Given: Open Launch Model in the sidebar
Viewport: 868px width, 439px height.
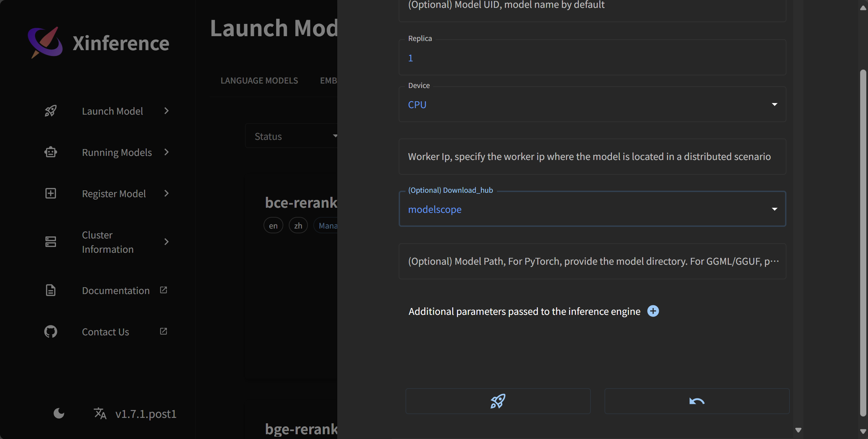Looking at the screenshot, I should [112, 111].
